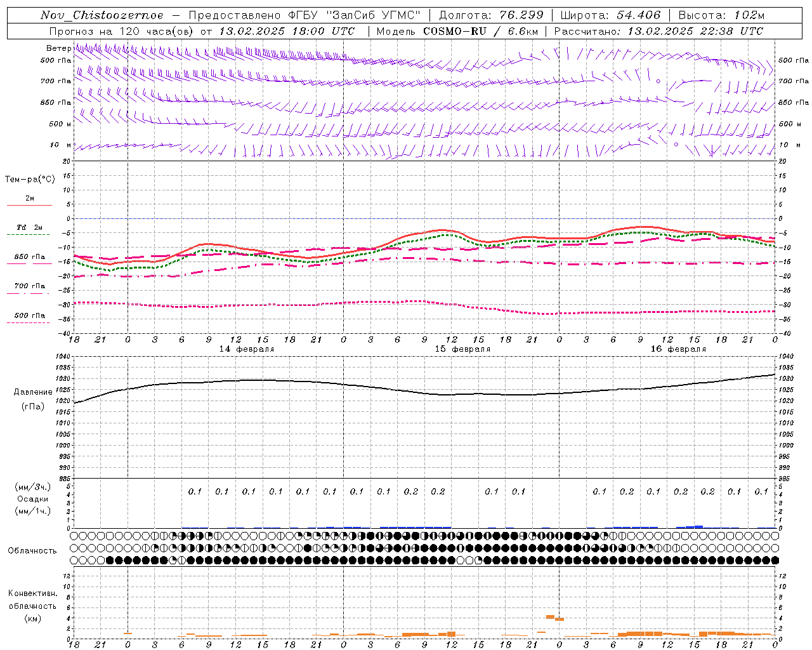Click the (мм/1ч.) precipitation unit label
Image resolution: width=812 pixels, height=650 pixels.
coord(32,511)
